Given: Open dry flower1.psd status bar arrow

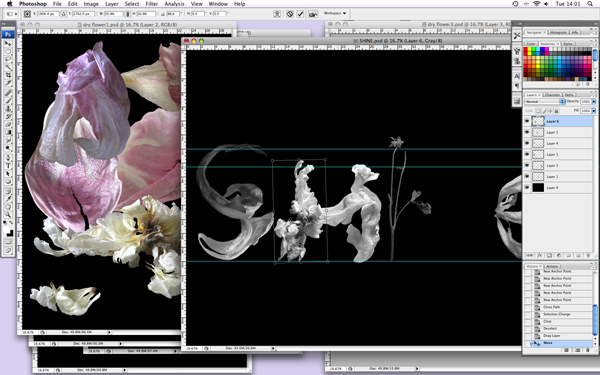Looking at the screenshot, I should [109, 333].
